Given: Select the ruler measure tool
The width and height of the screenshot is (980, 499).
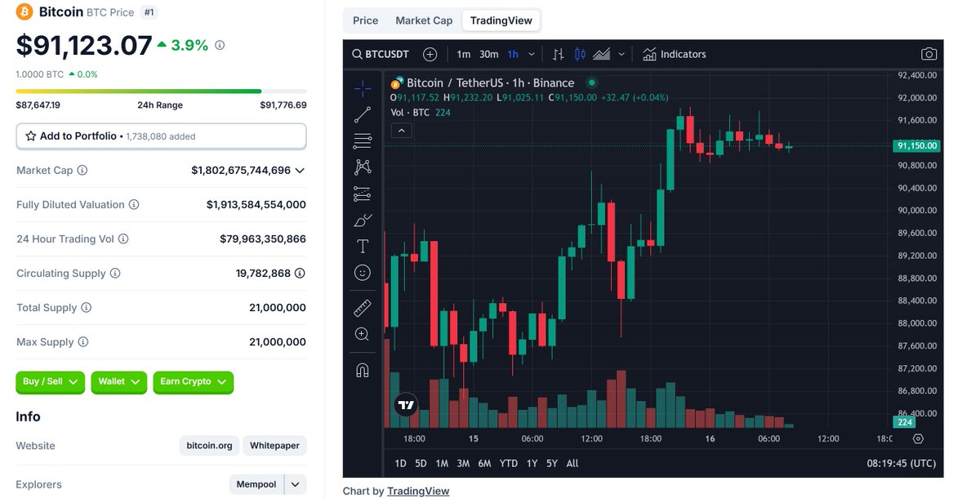Looking at the screenshot, I should [363, 308].
